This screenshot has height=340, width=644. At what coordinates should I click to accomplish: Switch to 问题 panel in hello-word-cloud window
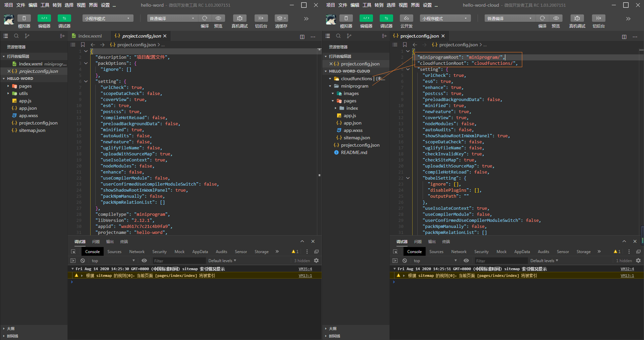418,242
